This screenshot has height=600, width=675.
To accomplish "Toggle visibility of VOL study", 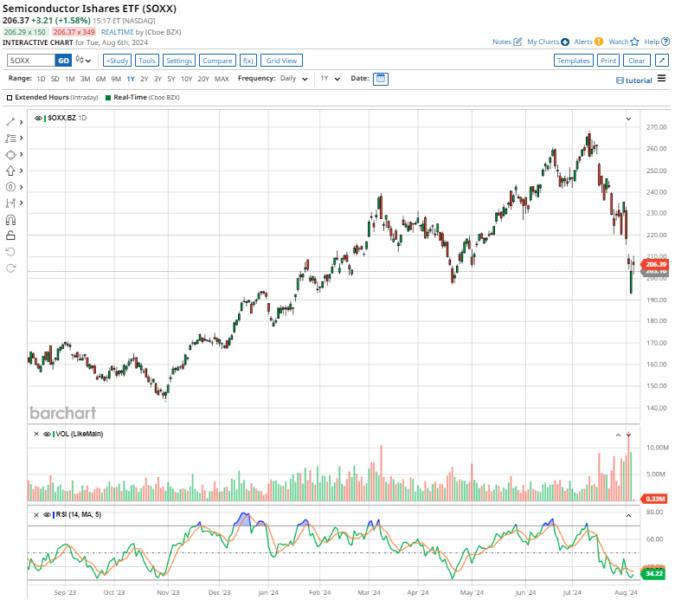I will pos(47,434).
